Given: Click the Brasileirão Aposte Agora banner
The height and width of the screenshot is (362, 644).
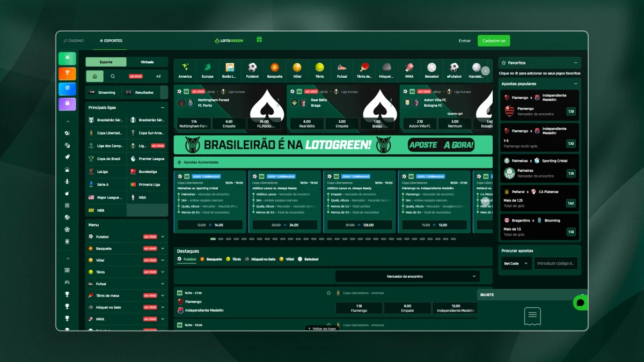Looking at the screenshot, I should [x=333, y=145].
